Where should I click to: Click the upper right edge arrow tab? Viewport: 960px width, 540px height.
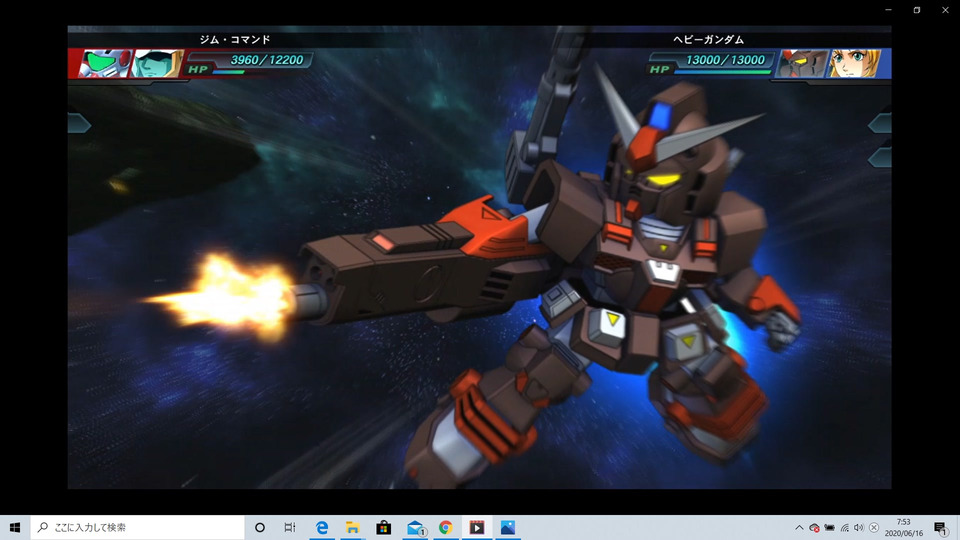click(x=880, y=124)
